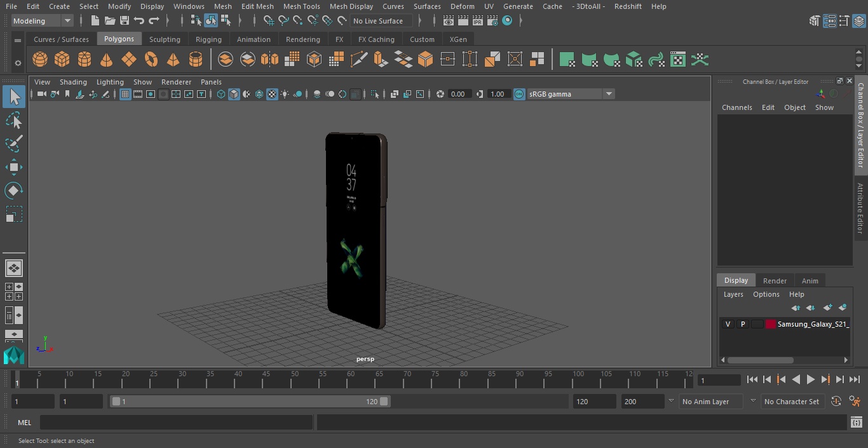Toggle visibility V of Samsung_Galaxy_S21 layer

pos(728,324)
